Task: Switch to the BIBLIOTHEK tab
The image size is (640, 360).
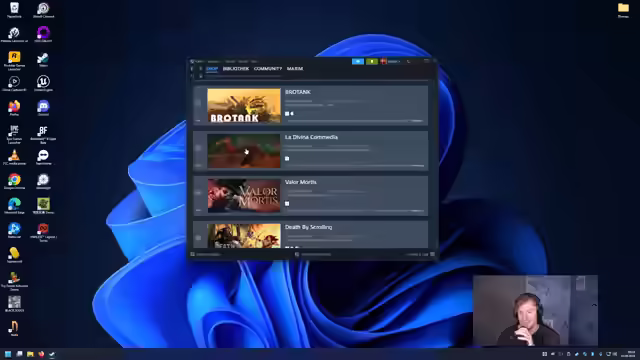Action: click(236, 69)
